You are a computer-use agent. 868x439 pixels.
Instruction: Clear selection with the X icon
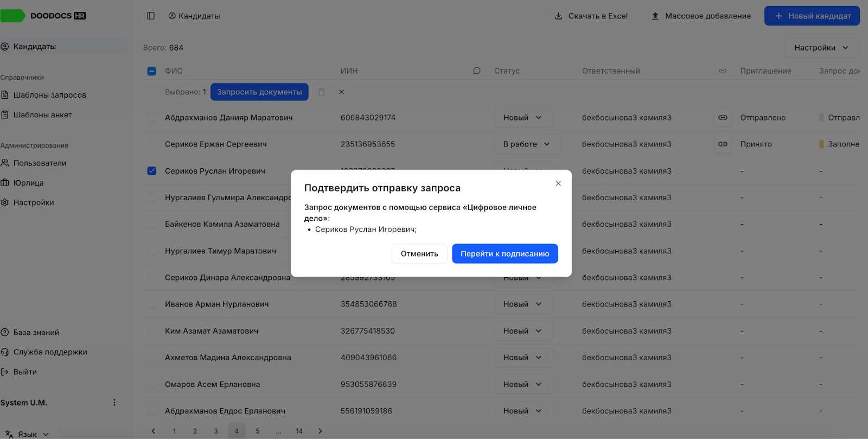click(341, 92)
